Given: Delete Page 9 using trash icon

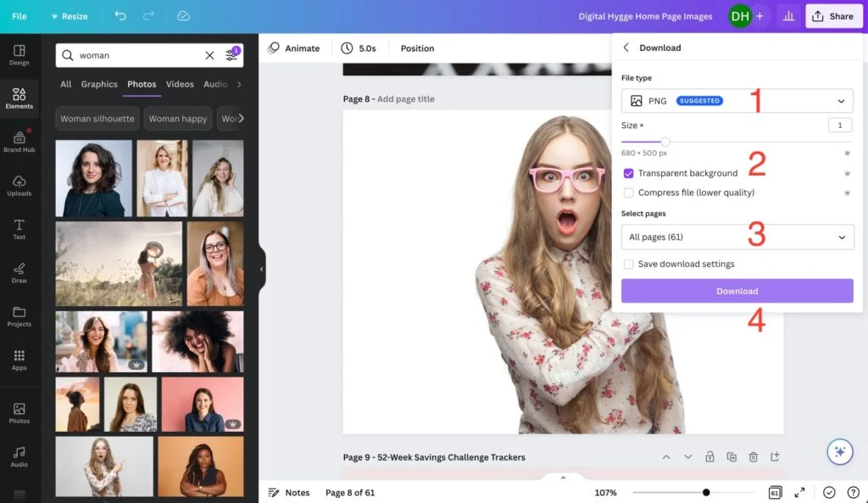Looking at the screenshot, I should tap(753, 457).
